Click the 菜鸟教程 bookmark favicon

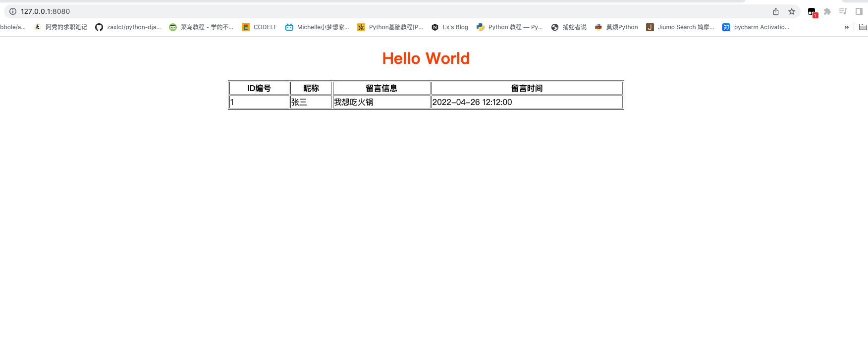(173, 27)
